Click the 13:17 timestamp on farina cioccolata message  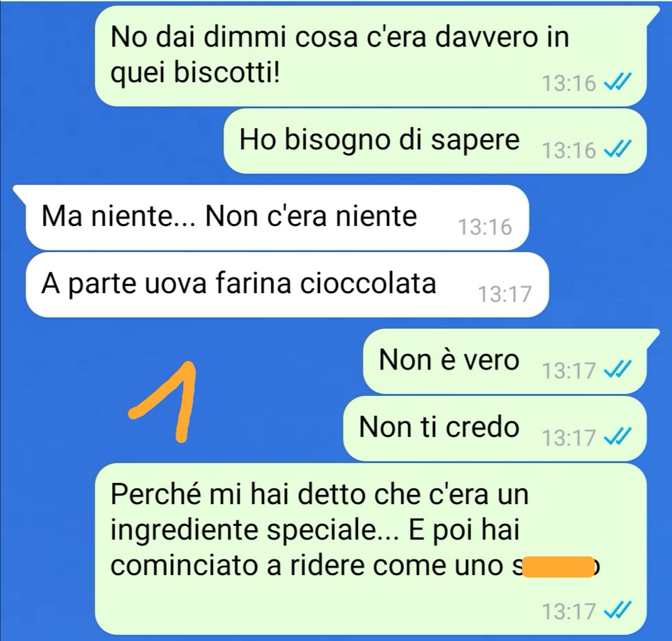(505, 294)
